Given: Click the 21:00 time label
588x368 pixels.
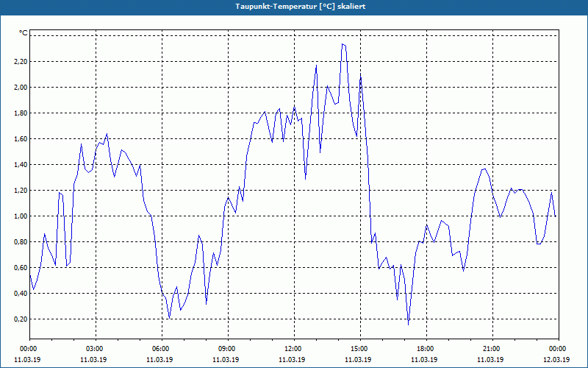Looking at the screenshot, I should tap(492, 349).
